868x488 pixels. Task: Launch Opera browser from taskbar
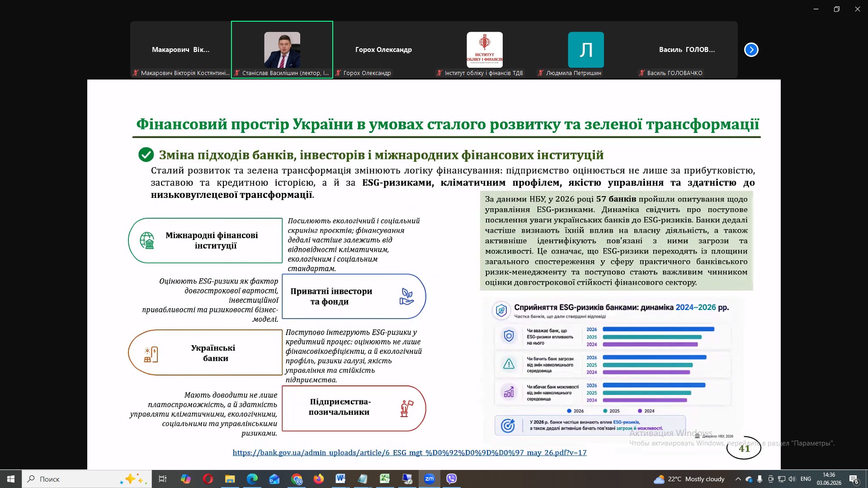coord(208,479)
